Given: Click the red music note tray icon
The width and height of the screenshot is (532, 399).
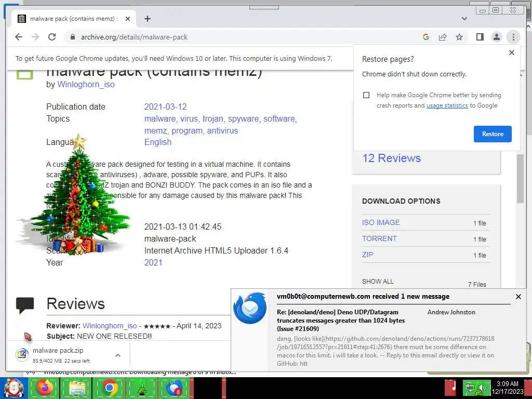Looking at the screenshot, I should point(450,388).
